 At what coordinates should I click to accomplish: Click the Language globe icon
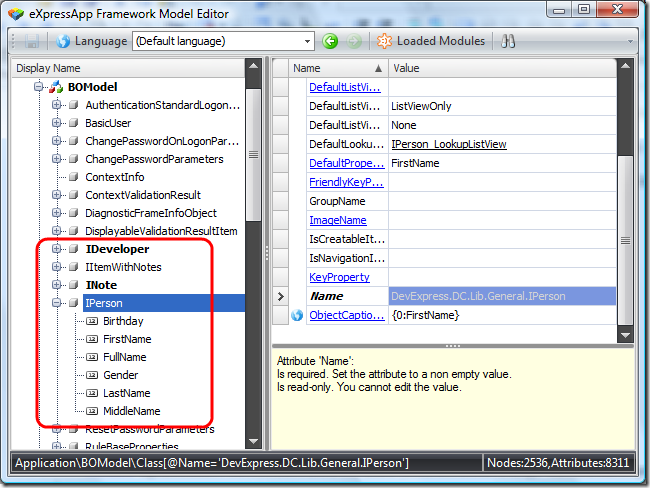tap(63, 41)
